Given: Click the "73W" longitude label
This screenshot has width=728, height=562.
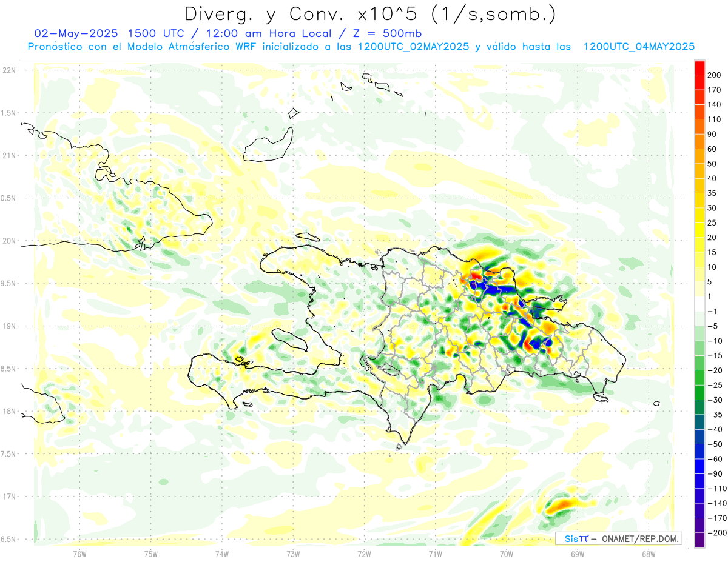Looking at the screenshot, I should (x=293, y=554).
